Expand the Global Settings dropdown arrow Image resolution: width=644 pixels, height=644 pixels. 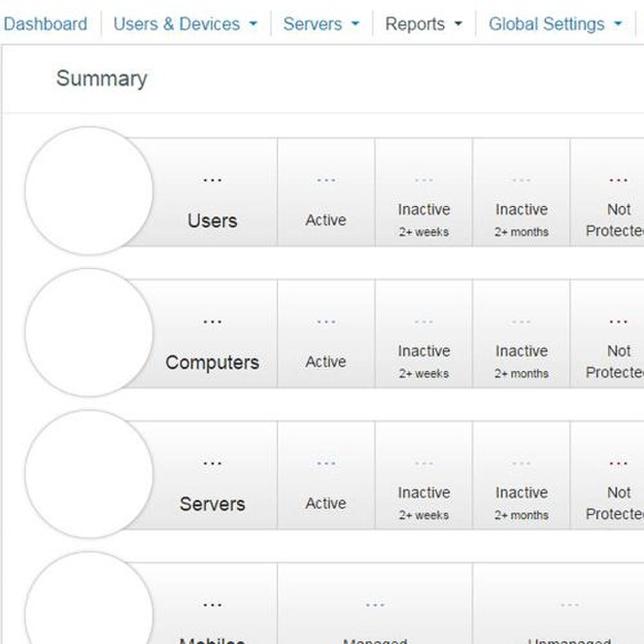point(618,24)
